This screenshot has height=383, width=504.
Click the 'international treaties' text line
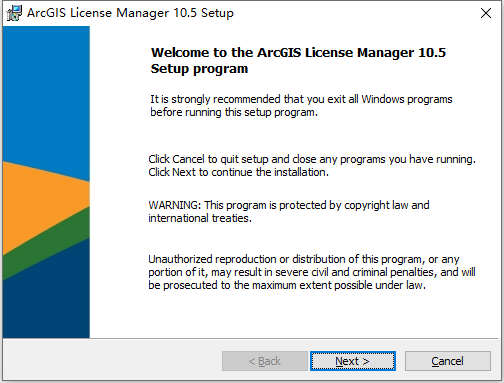200,218
